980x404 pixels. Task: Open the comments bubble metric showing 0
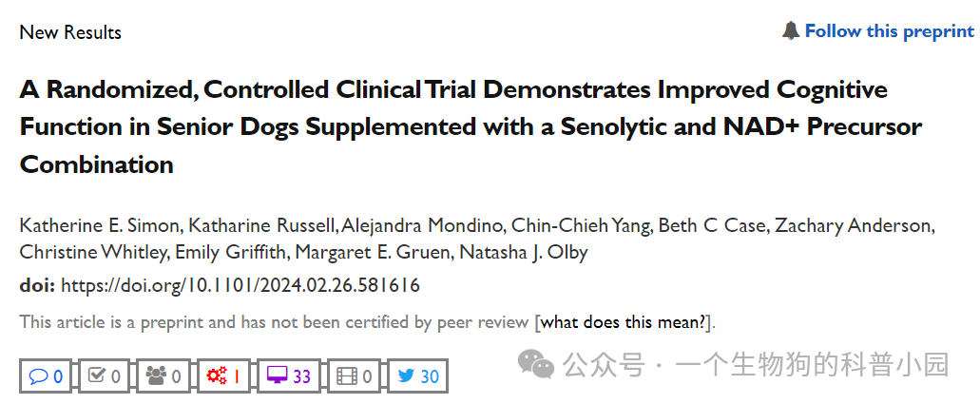coord(46,375)
